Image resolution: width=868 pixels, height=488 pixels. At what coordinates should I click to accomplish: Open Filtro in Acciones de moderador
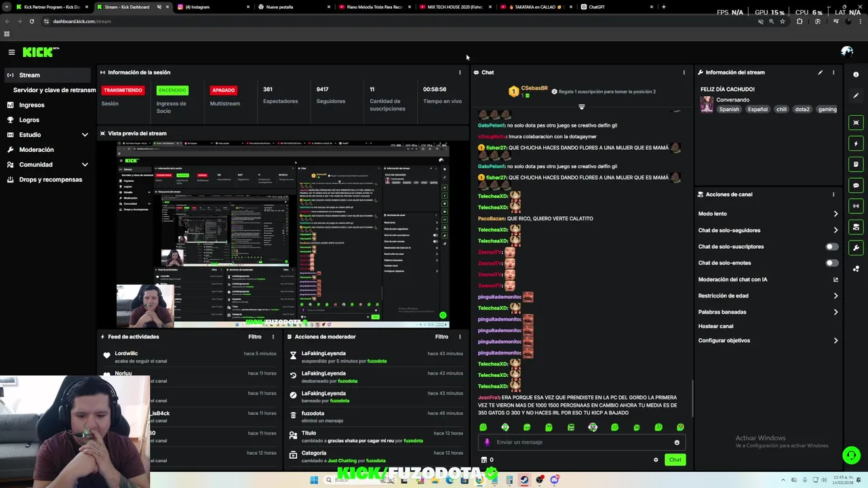[x=441, y=337]
